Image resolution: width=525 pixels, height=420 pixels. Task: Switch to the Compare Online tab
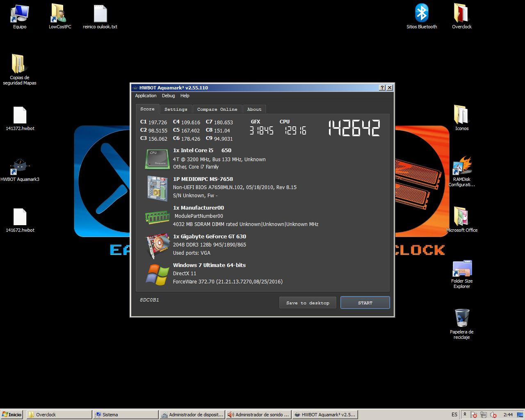(217, 109)
